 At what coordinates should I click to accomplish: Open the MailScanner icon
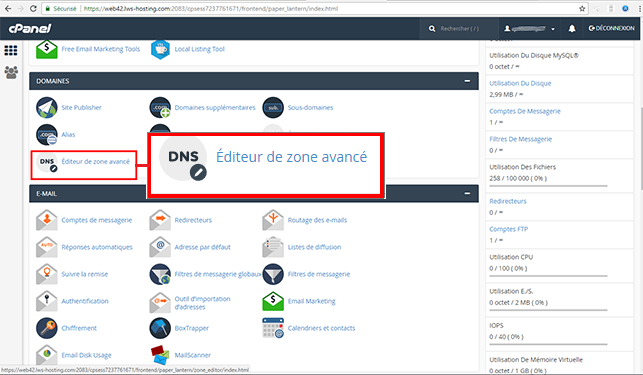[160, 355]
